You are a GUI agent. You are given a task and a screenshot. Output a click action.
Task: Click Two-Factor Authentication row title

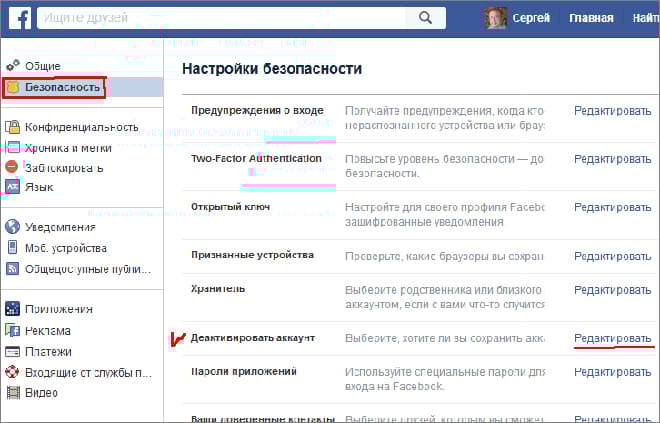point(256,159)
